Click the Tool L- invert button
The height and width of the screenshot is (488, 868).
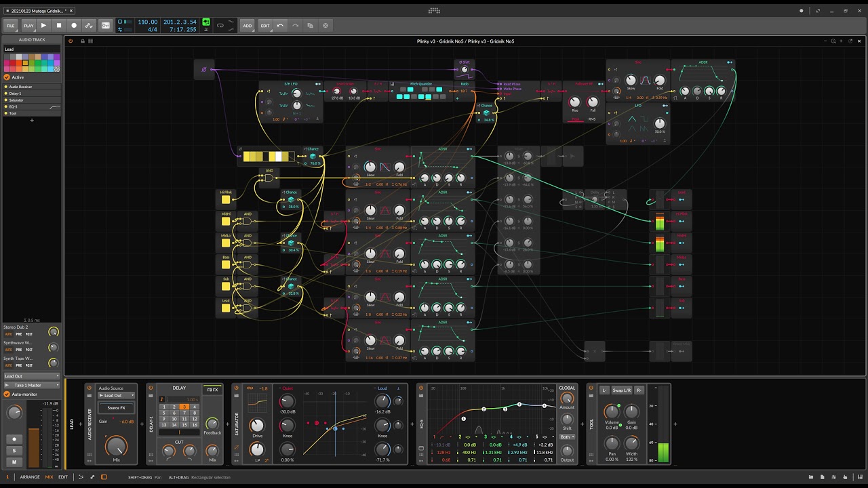(x=604, y=390)
